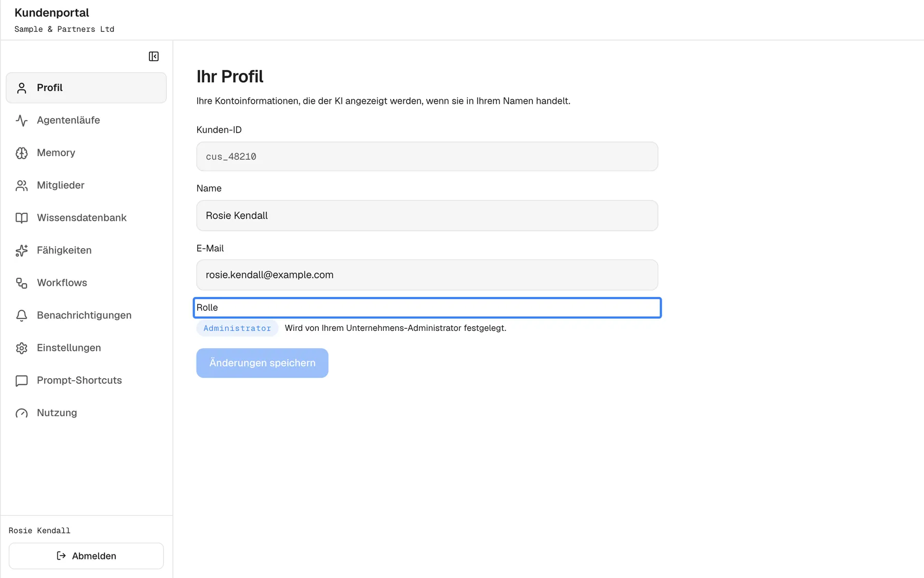Open Prompt-Shortcuts
Image resolution: width=924 pixels, height=578 pixels.
[86, 380]
